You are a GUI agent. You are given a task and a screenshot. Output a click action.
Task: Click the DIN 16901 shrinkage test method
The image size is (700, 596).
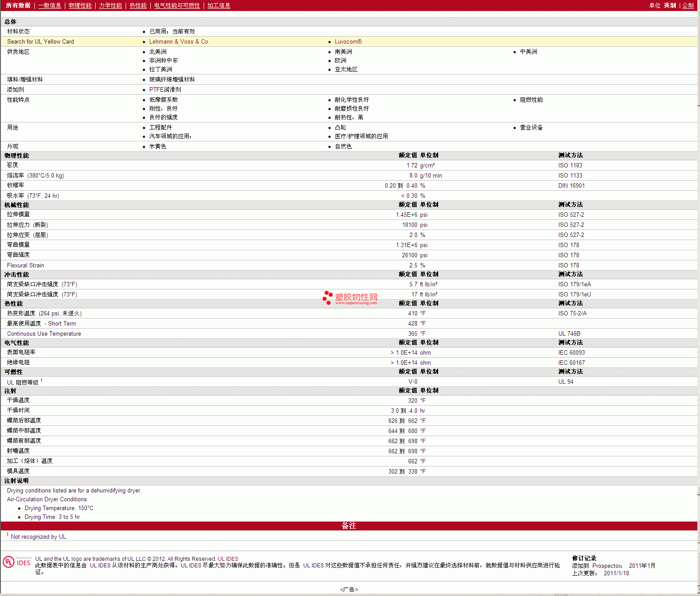coord(572,185)
